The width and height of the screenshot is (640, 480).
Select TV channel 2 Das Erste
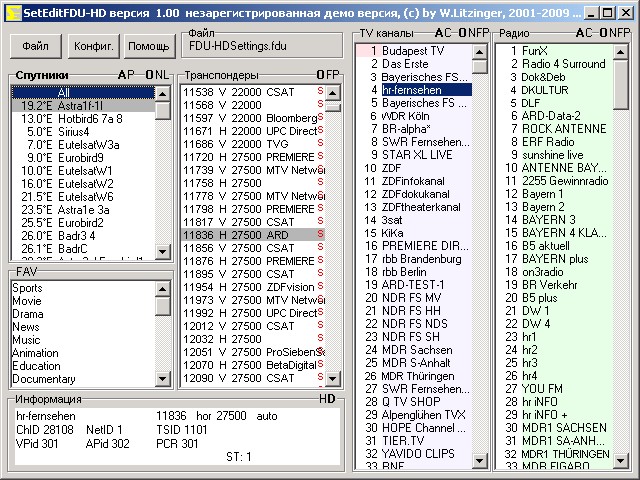tap(414, 64)
